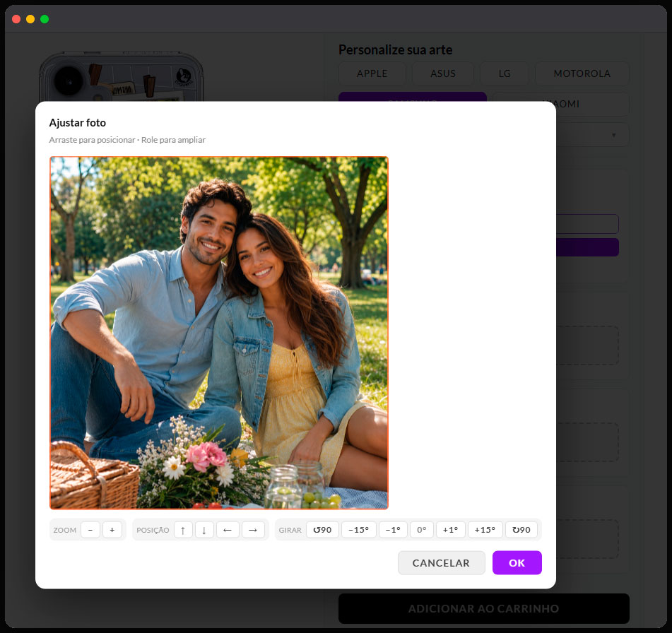Viewport: 672px width, 633px height.
Task: Move photo down with the down arrow
Action: [x=204, y=530]
